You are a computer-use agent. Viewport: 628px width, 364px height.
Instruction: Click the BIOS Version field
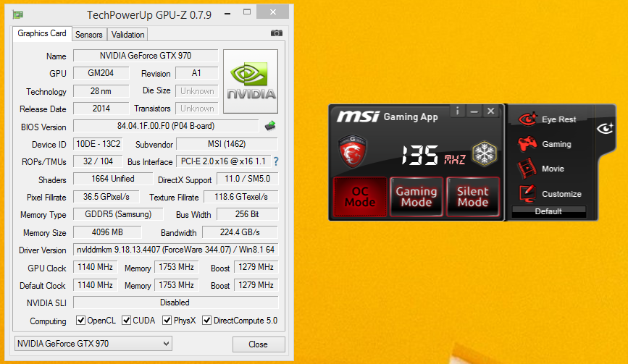[166, 126]
